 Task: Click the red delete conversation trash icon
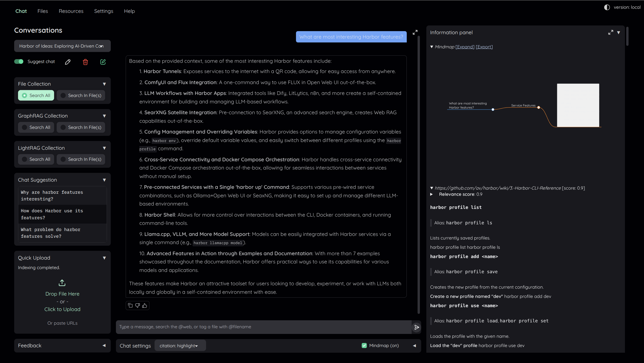tap(85, 62)
